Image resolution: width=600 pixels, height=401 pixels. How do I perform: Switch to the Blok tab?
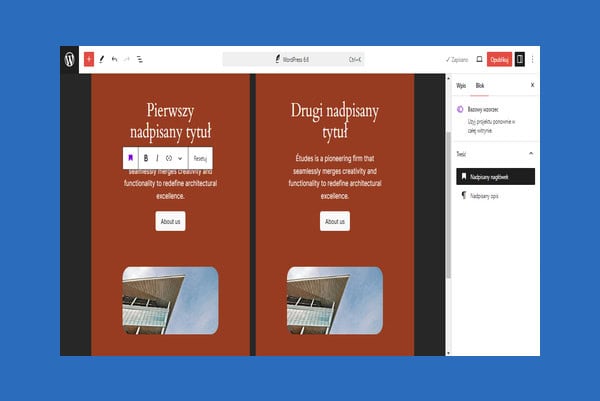point(480,86)
